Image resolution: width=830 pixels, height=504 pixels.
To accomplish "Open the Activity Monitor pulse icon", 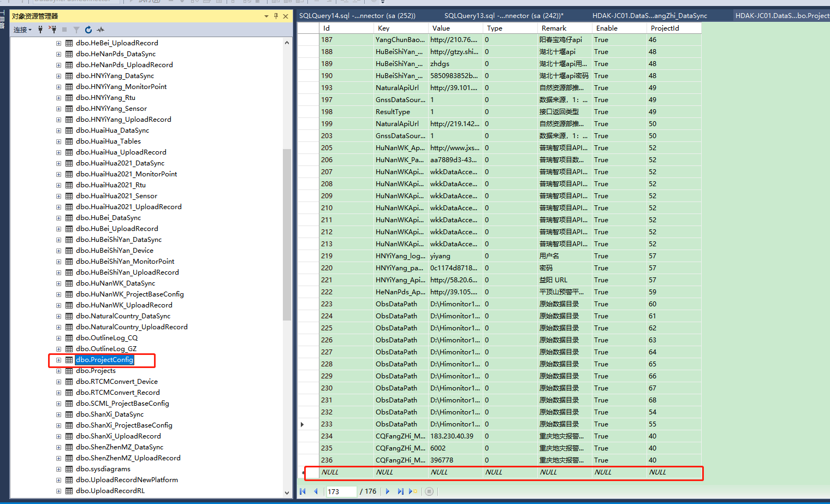I will click(x=100, y=29).
